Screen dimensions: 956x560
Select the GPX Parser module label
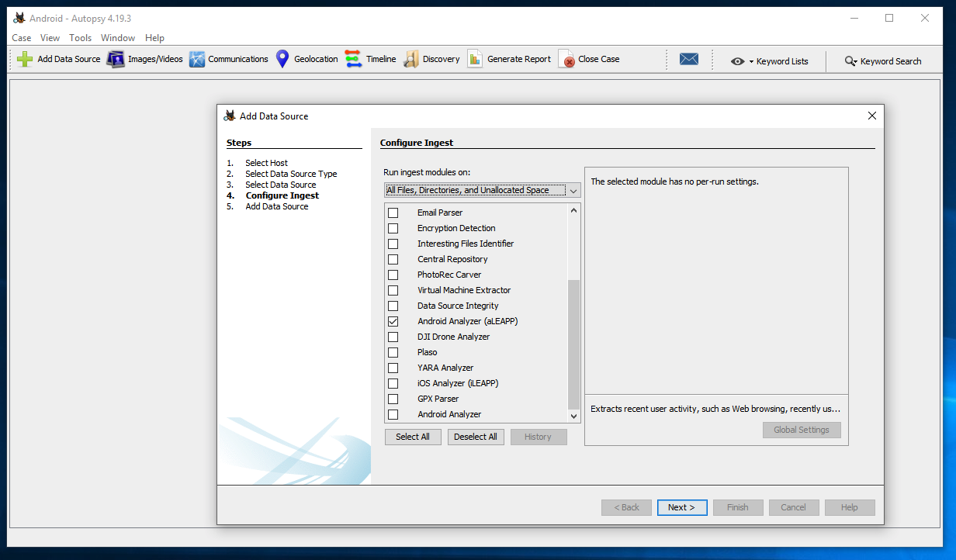(x=438, y=399)
